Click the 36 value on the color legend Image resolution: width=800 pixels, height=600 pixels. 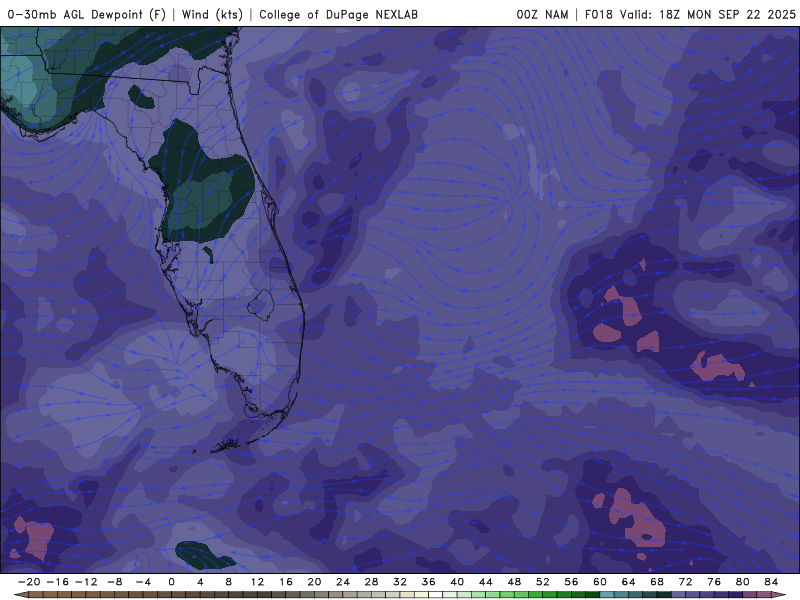click(x=429, y=582)
